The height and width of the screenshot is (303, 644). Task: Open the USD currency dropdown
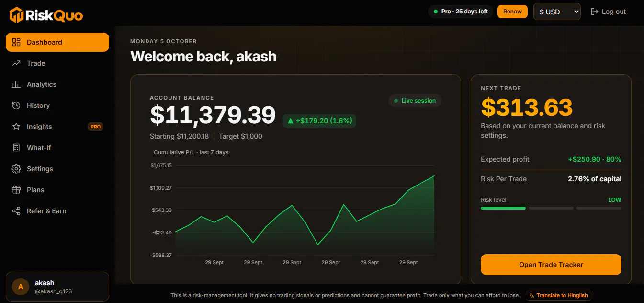[x=557, y=12]
